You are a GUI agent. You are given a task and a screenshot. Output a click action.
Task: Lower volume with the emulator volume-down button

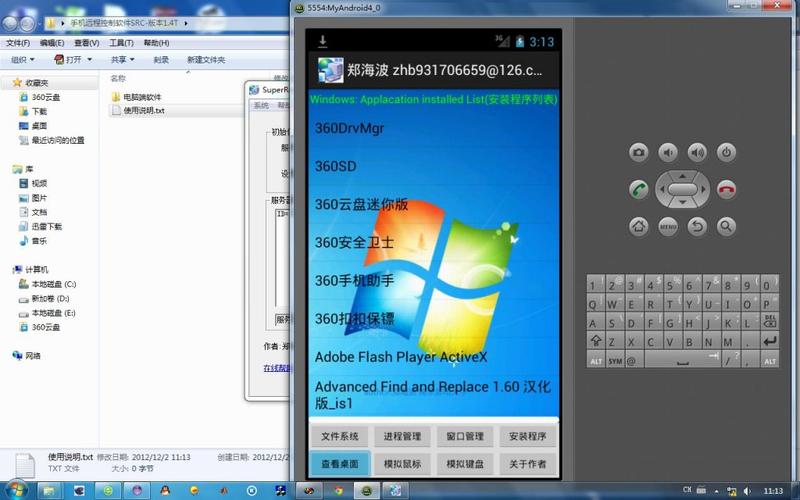click(667, 152)
